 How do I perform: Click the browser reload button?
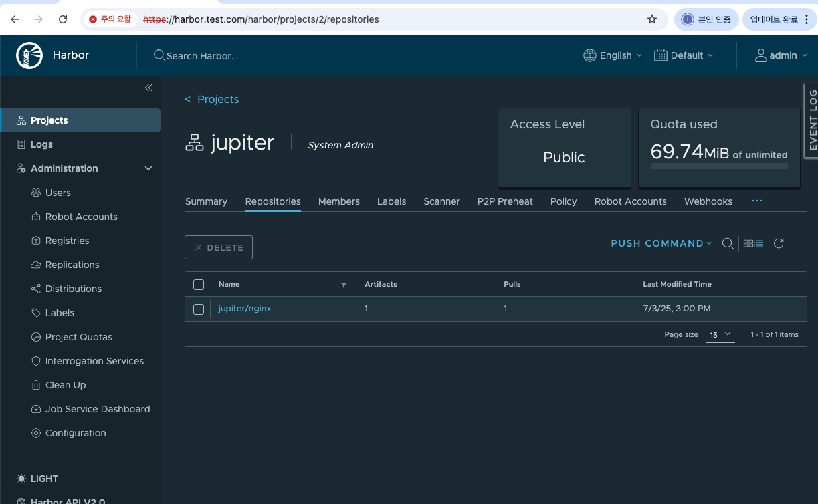click(63, 19)
